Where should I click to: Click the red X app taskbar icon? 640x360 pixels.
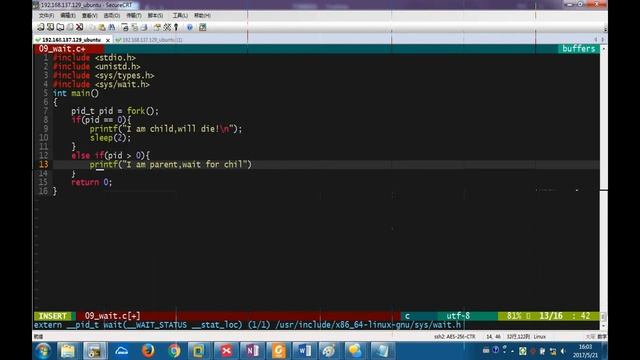click(226, 351)
